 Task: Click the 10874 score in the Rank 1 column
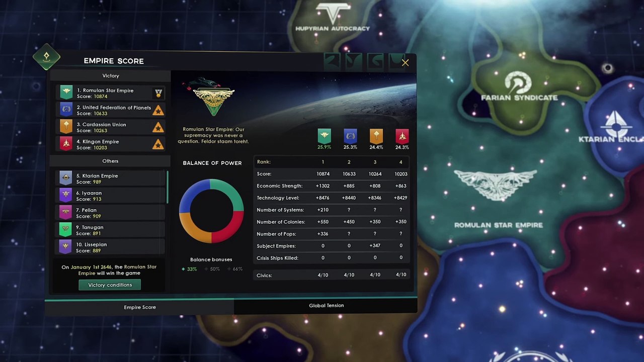pos(323,174)
